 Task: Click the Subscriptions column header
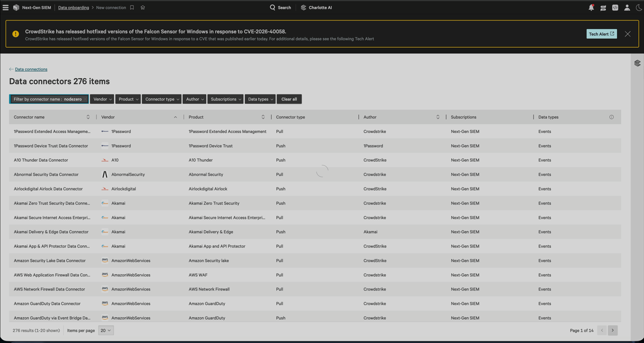[x=464, y=117]
